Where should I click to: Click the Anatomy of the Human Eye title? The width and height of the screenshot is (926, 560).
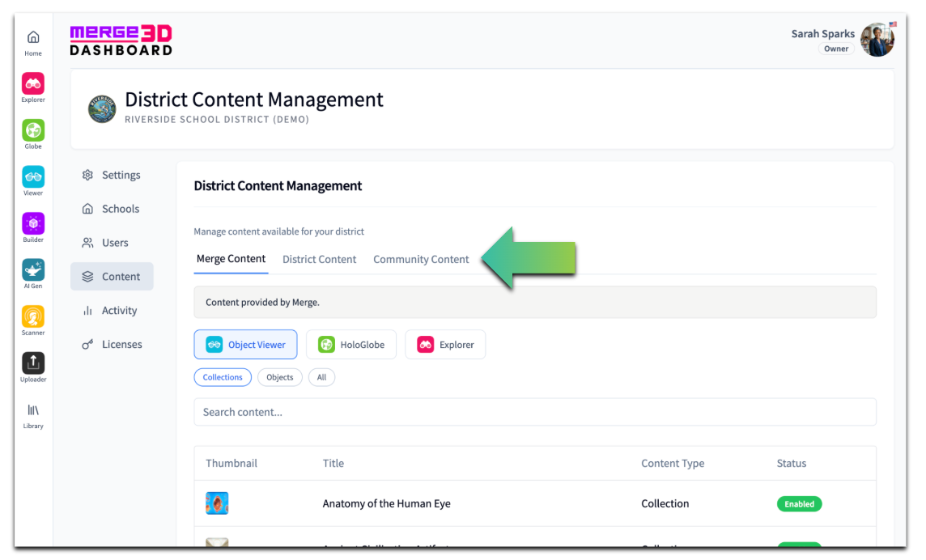[386, 503]
